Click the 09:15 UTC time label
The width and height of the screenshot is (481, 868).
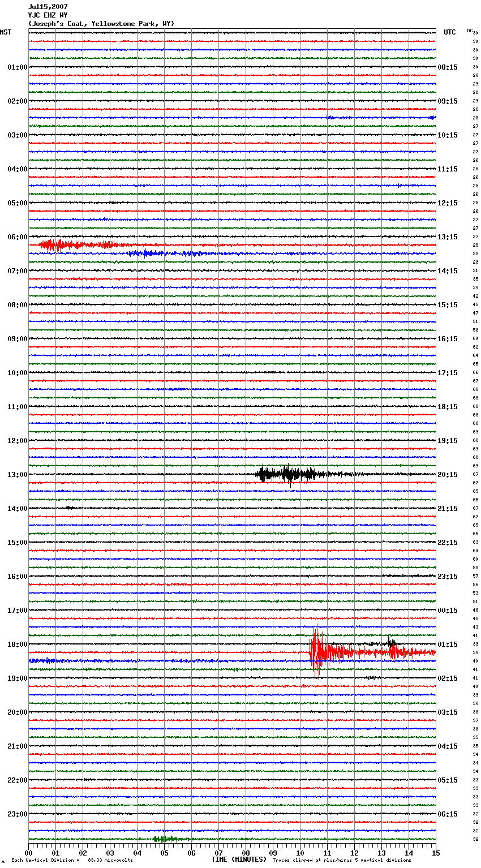coord(448,101)
